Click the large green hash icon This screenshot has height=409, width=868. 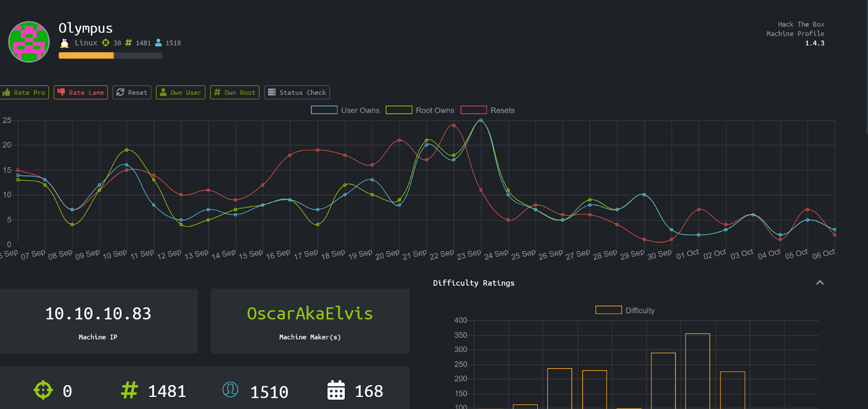[129, 390]
